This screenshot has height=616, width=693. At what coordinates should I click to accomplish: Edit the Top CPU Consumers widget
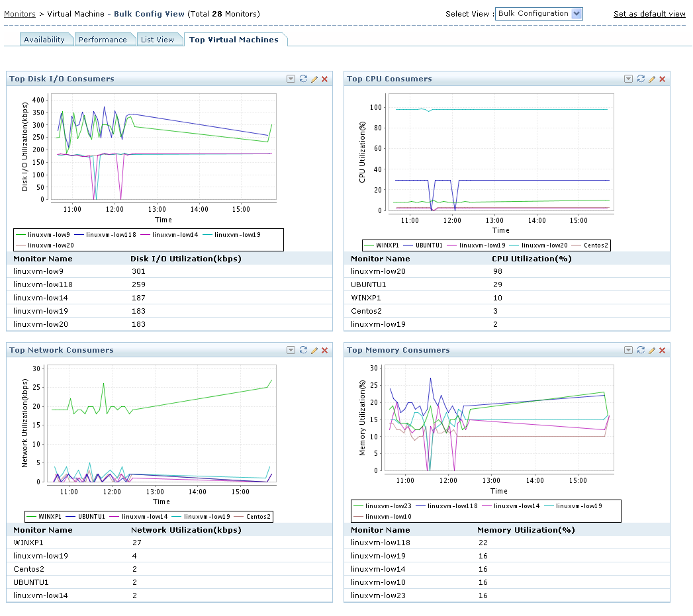(x=651, y=79)
